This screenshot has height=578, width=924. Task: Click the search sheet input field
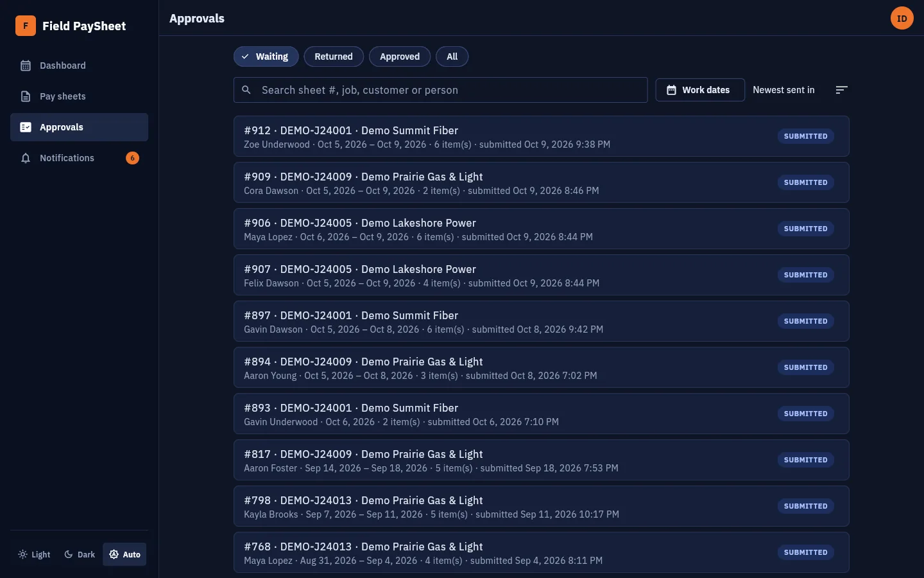pyautogui.click(x=440, y=90)
